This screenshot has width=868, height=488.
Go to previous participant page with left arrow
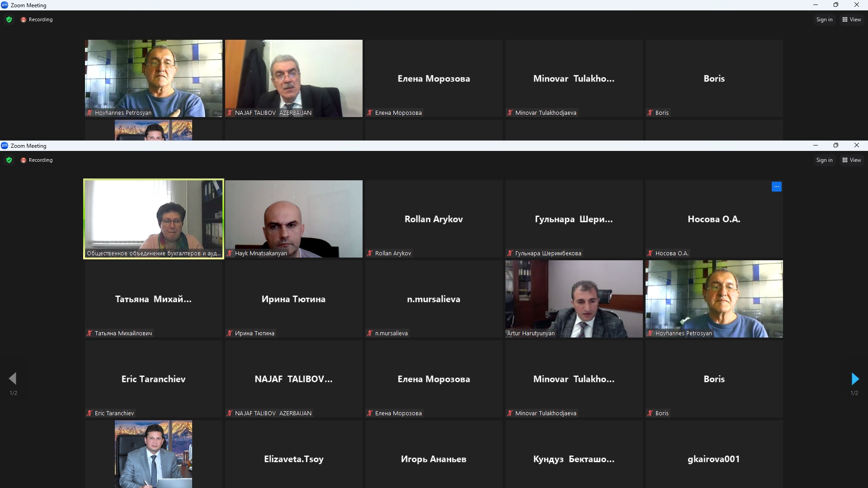(13, 379)
